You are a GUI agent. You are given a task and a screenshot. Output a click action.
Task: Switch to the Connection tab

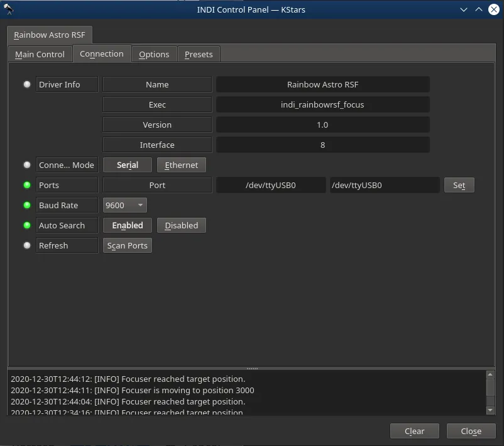(x=102, y=53)
